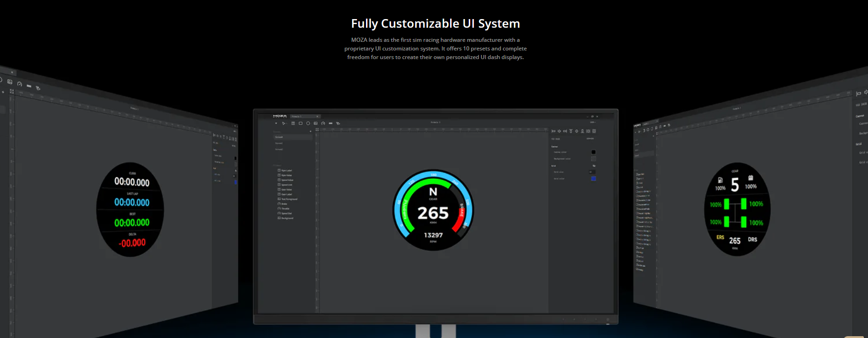Add a new screen with the plus button
The height and width of the screenshot is (338, 868).
click(311, 131)
